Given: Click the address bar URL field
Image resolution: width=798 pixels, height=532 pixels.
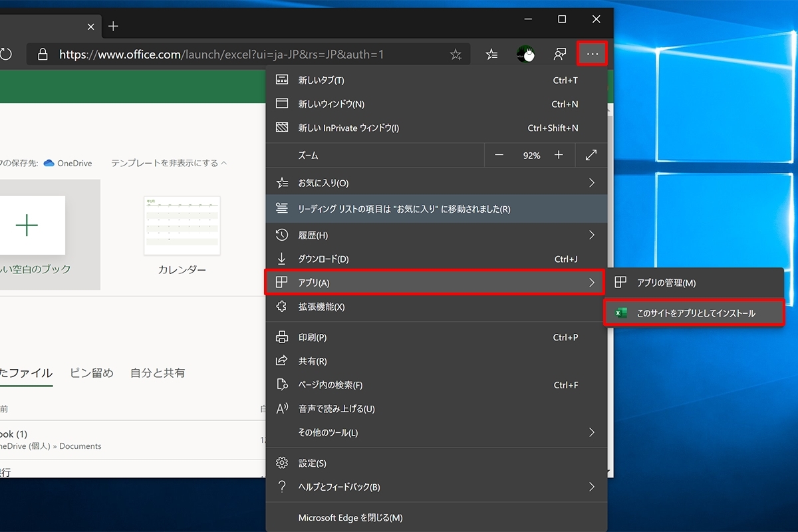Looking at the screenshot, I should pyautogui.click(x=247, y=55).
